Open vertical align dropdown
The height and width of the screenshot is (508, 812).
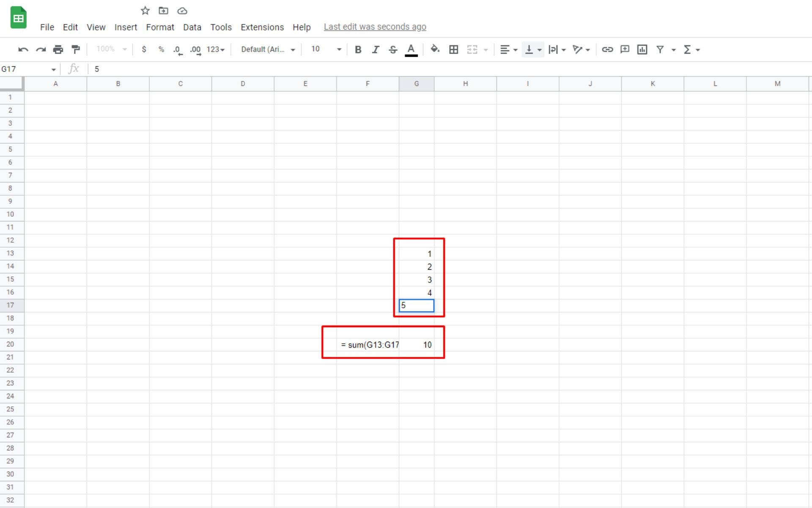click(533, 50)
